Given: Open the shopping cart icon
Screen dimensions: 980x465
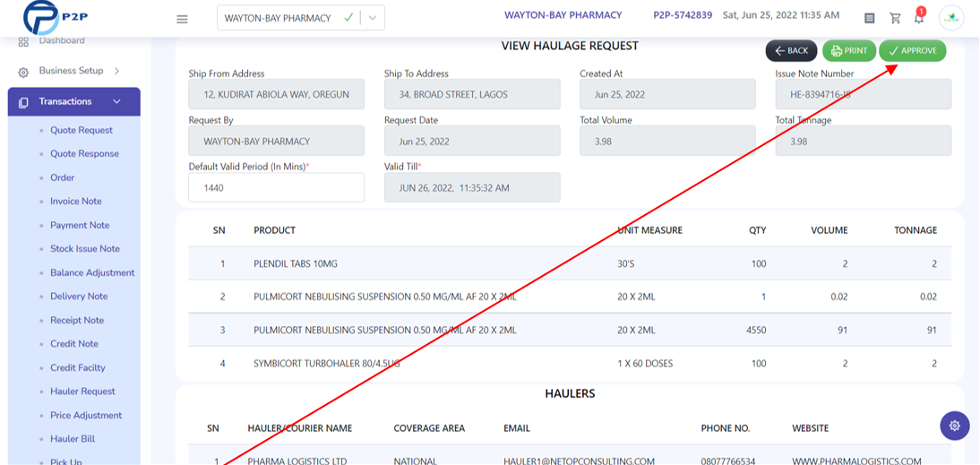Looking at the screenshot, I should [x=895, y=18].
